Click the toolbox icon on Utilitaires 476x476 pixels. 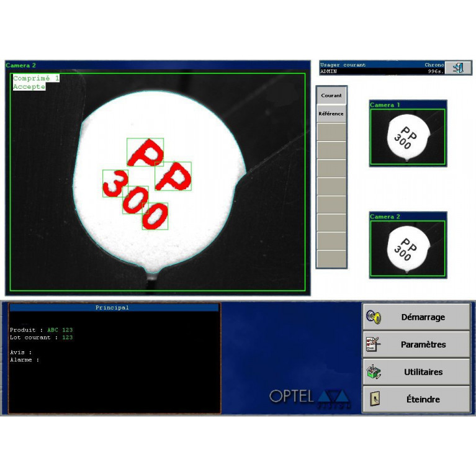coord(373,372)
